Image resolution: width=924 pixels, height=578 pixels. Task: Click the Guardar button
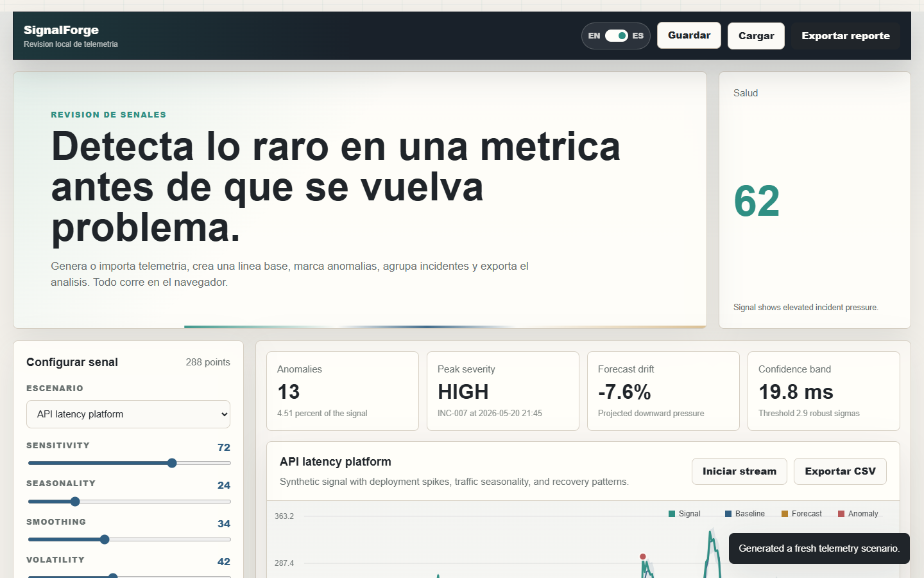click(689, 35)
